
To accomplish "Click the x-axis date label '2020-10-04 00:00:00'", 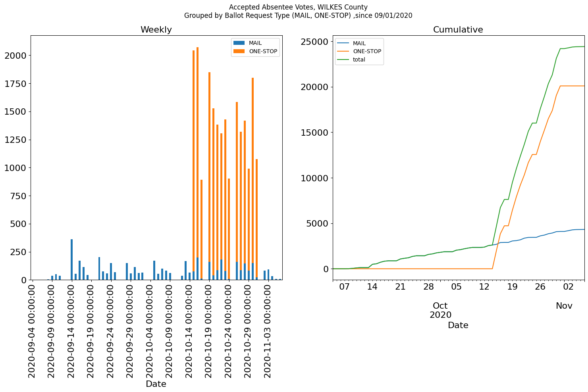I will (x=150, y=331).
